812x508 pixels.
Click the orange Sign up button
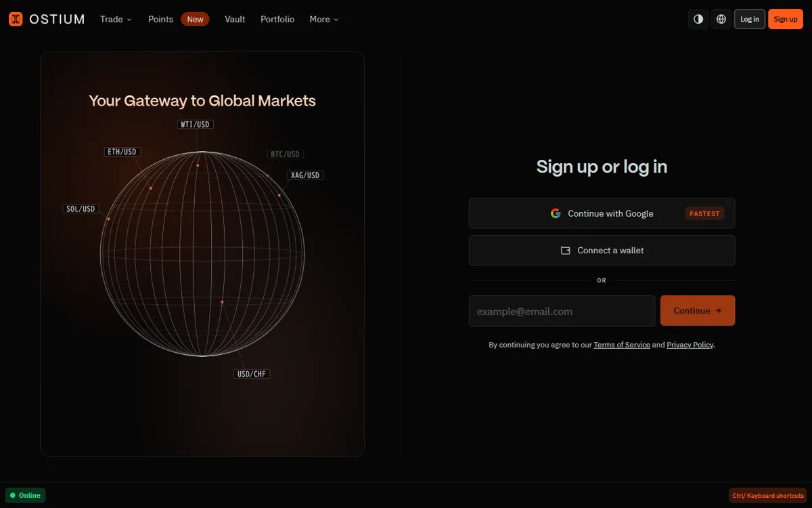pyautogui.click(x=786, y=19)
